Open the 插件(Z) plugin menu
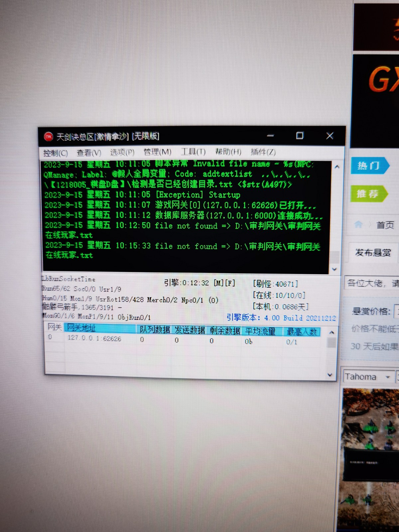399x532 pixels. click(263, 152)
